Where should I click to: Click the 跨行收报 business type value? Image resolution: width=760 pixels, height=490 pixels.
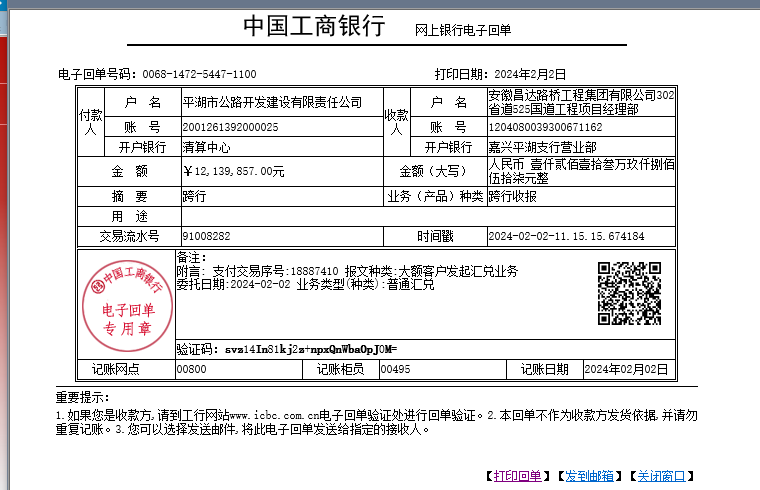coord(512,196)
